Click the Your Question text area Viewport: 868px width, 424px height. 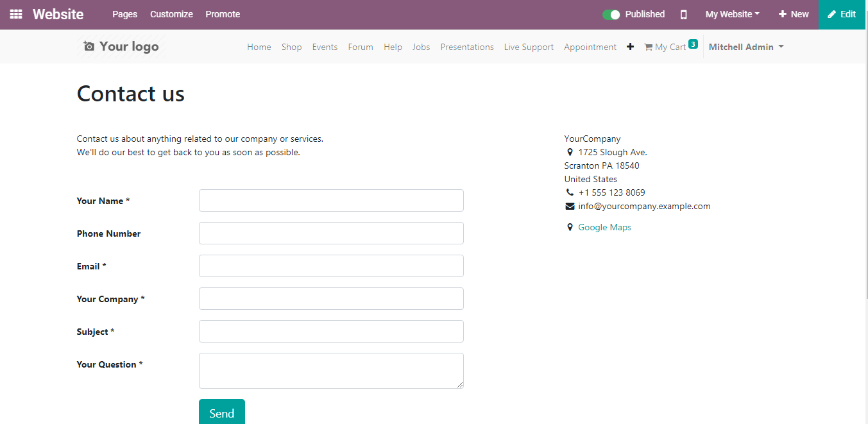pyautogui.click(x=331, y=371)
